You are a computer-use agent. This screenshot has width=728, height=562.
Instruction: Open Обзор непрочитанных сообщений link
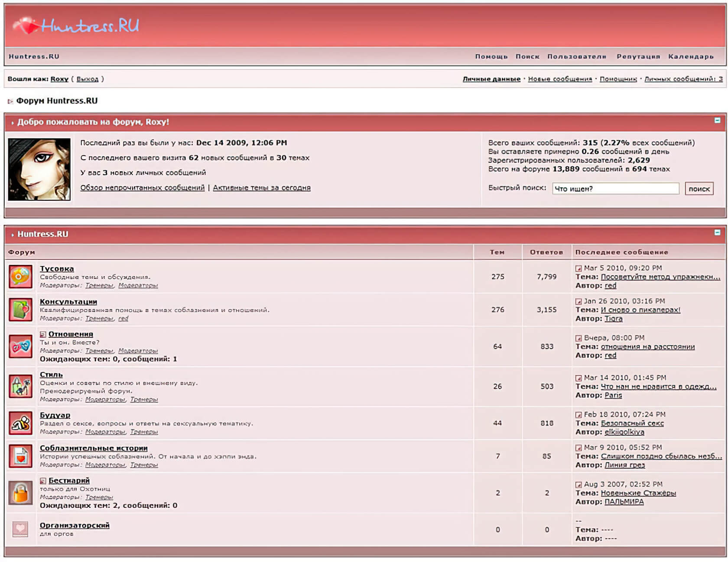tap(142, 188)
